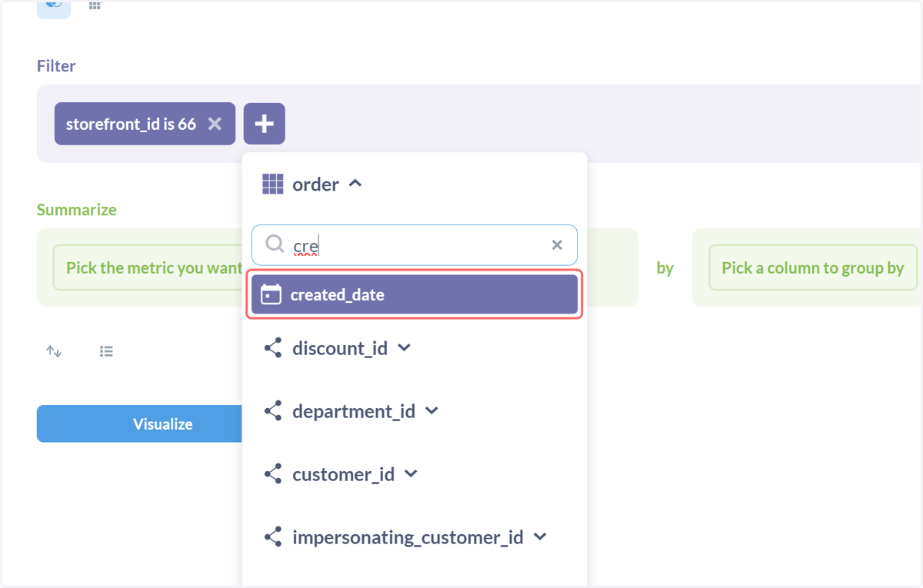Image resolution: width=923 pixels, height=588 pixels.
Task: Click the Filter section heading
Action: point(56,66)
